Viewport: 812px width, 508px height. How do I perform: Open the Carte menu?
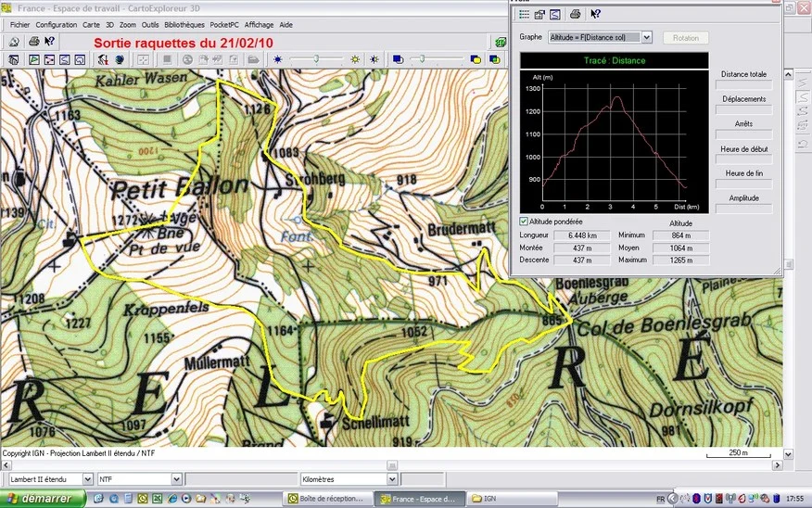tap(91, 25)
